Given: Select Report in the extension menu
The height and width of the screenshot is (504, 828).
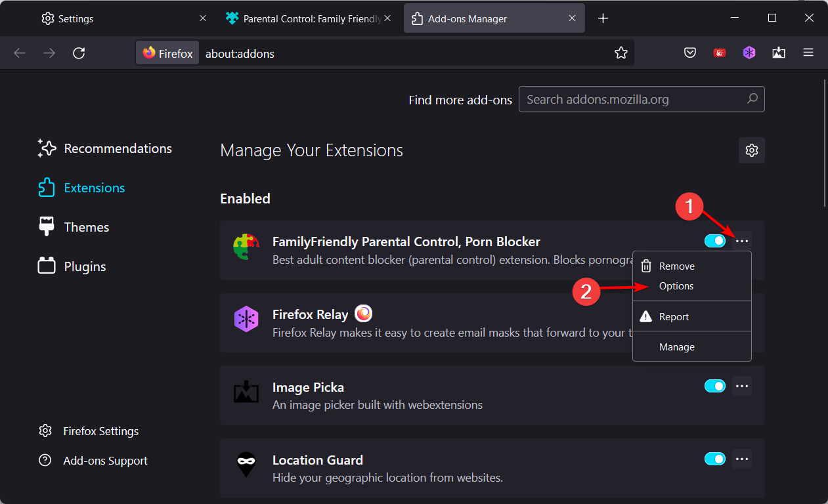Looking at the screenshot, I should click(692, 317).
